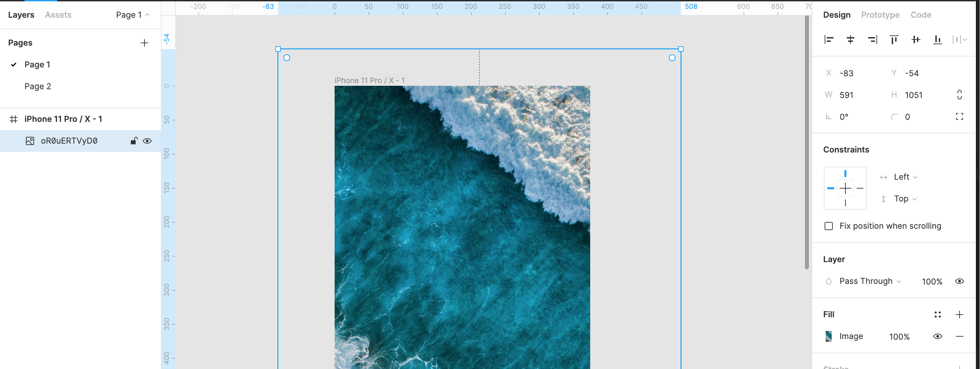Open fill styles four-dot icon
The image size is (980, 369).
[x=937, y=314]
